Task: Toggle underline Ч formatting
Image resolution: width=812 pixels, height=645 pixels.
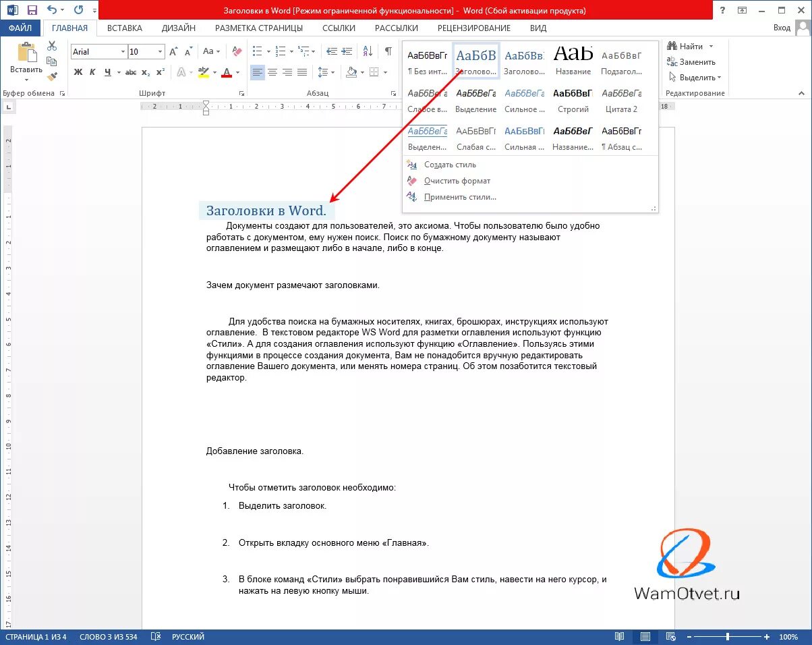Action: click(107, 72)
